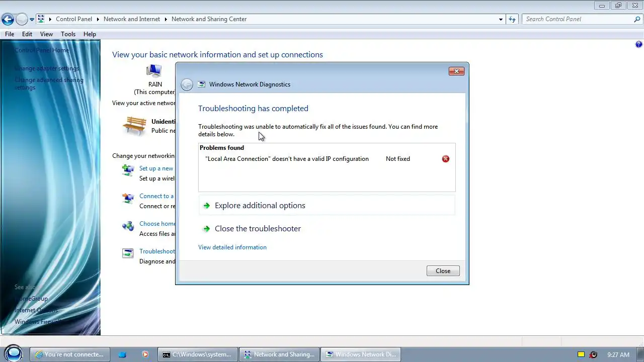The width and height of the screenshot is (644, 362).
Task: Open the recent pages dropdown beside navigation arrows
Action: point(32,20)
